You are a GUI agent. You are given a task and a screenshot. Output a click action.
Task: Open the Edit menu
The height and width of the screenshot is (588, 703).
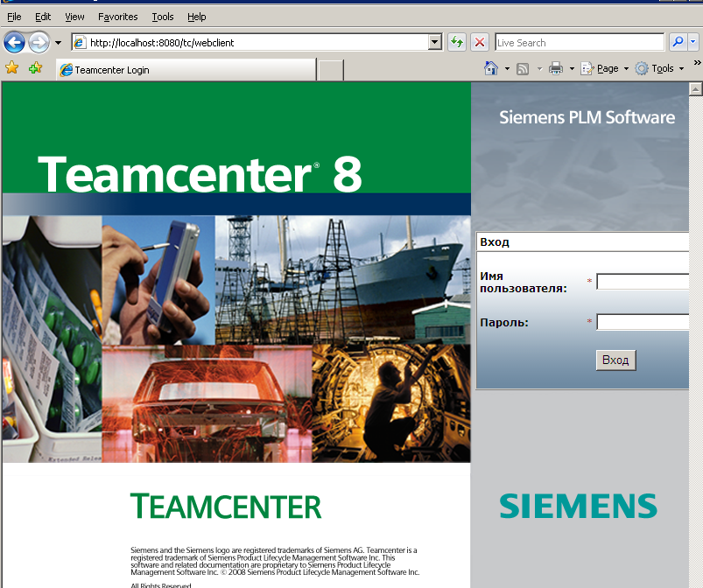point(43,17)
